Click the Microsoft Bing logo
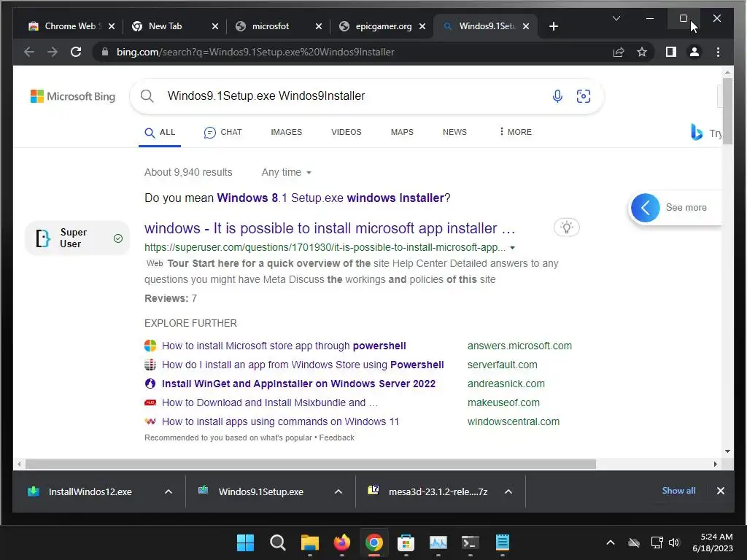 pos(73,96)
